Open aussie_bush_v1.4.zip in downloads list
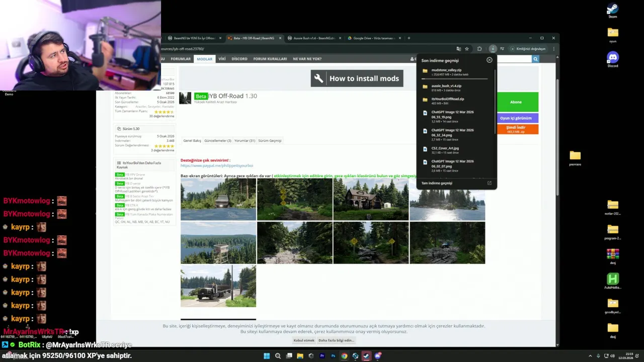The image size is (644, 362). pyautogui.click(x=456, y=87)
